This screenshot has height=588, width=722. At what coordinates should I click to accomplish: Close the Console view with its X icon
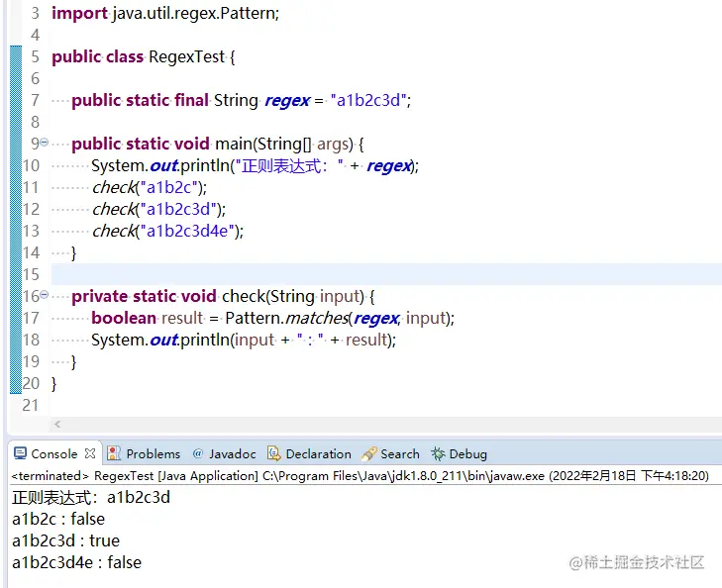click(x=90, y=453)
